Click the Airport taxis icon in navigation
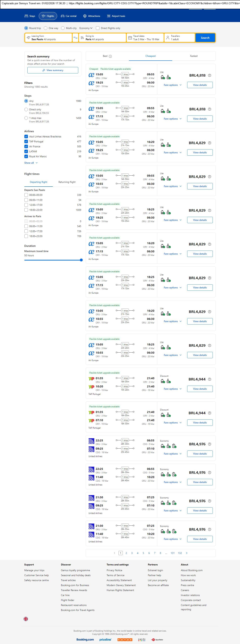Image resolution: width=240 pixels, height=644 pixels. 109,16
